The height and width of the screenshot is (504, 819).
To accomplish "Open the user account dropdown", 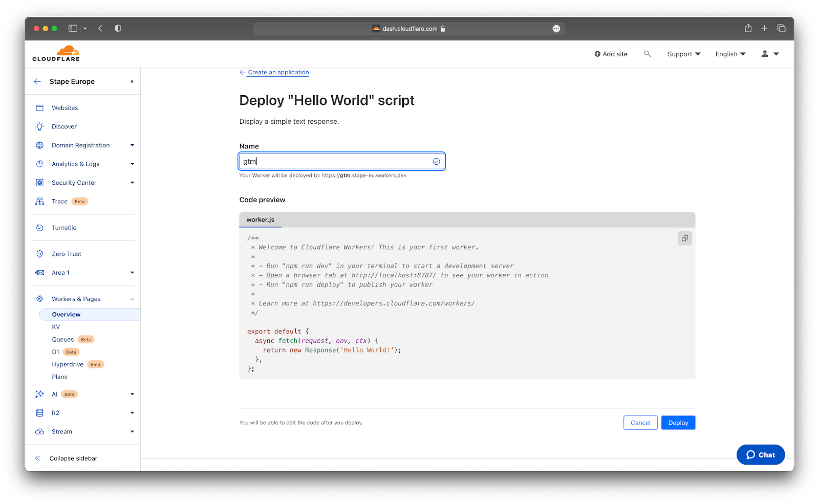I will click(x=770, y=54).
